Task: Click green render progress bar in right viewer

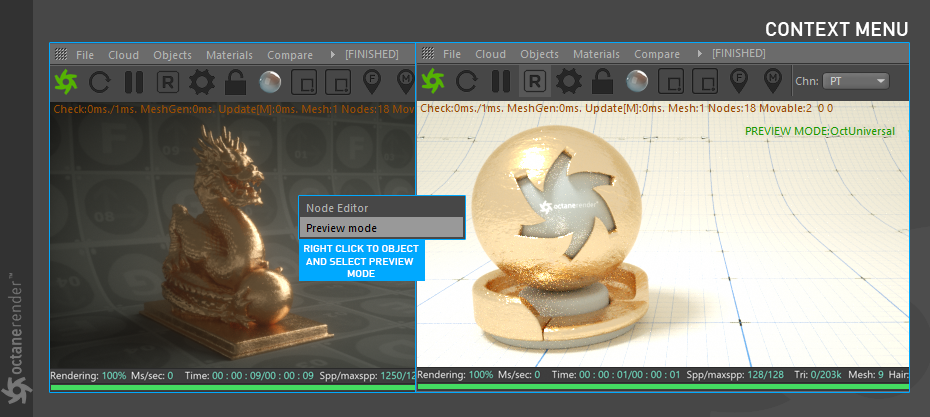Action: [663, 387]
